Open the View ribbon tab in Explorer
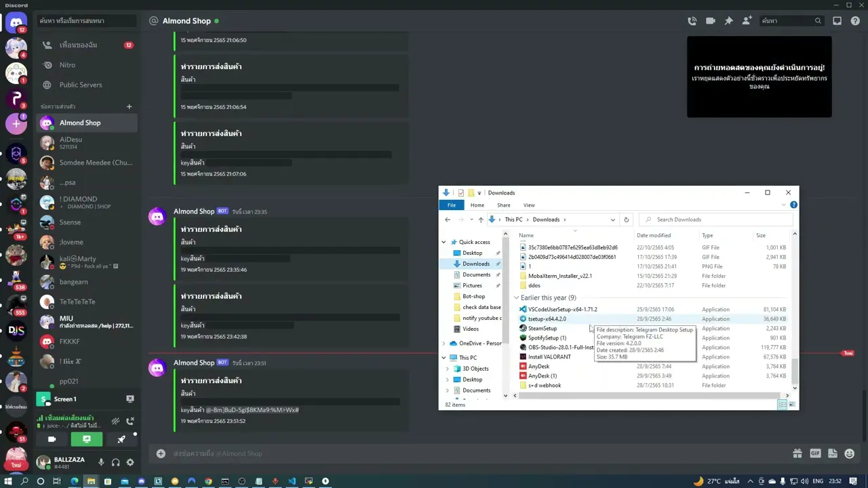 coord(529,205)
